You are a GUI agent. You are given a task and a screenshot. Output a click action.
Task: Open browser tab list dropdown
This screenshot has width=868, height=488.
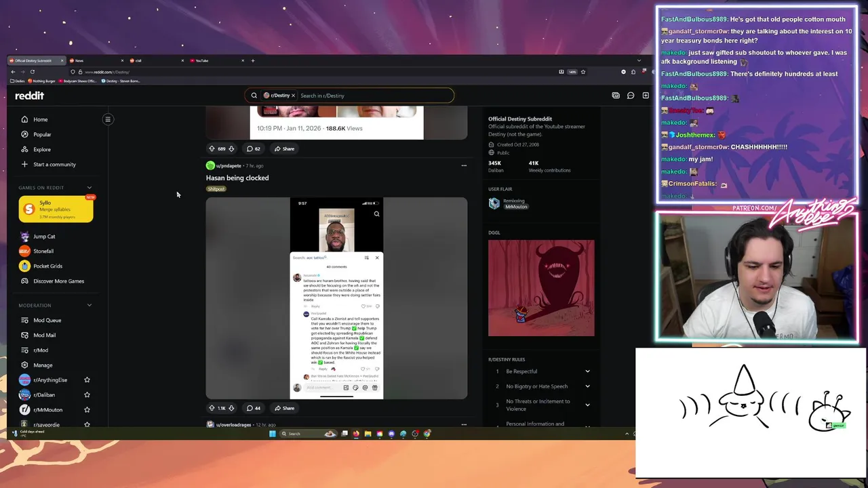(x=639, y=60)
